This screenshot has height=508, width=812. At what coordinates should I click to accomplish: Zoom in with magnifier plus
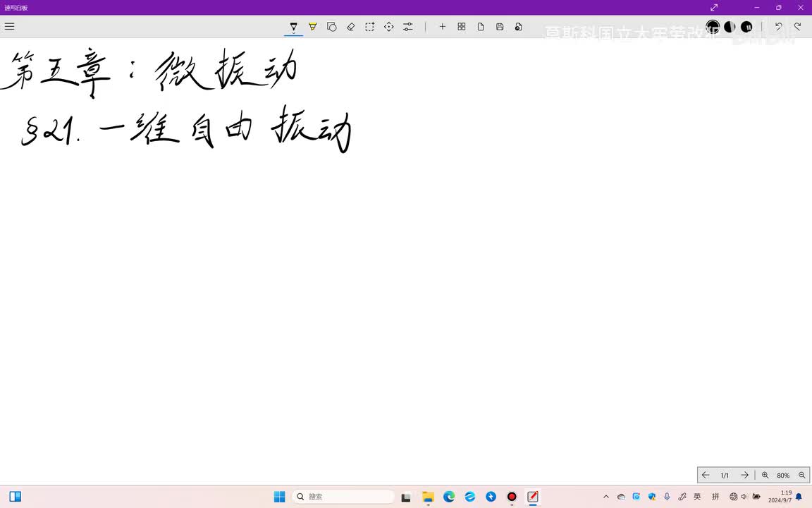point(765,475)
